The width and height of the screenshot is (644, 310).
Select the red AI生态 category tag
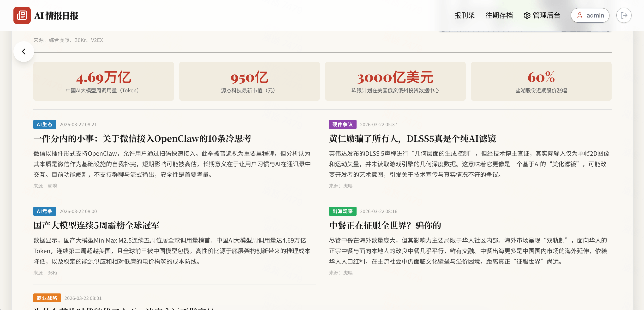[x=44, y=125]
